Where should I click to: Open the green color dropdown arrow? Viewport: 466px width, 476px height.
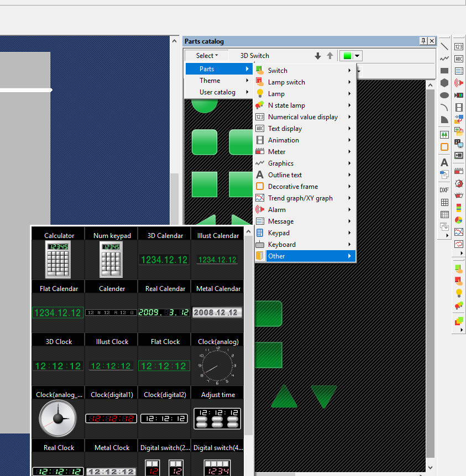[x=357, y=56]
